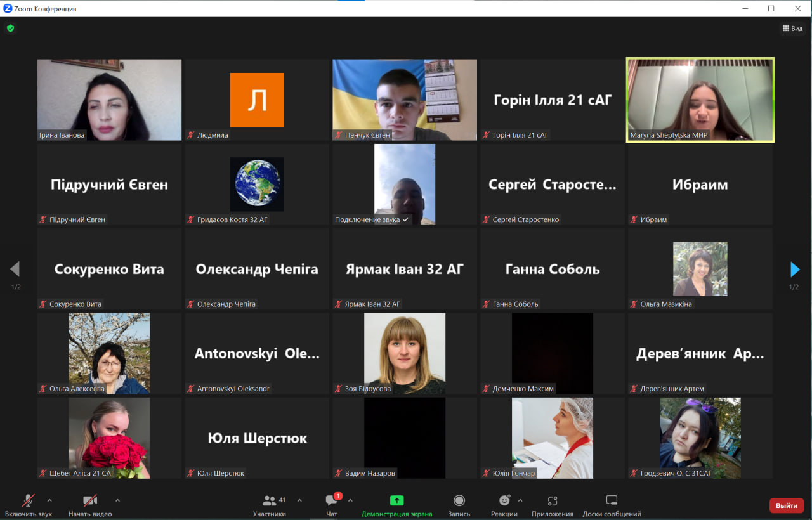Click muted mic icon beside Сергей Старостенко
The height and width of the screenshot is (520, 812).
click(x=487, y=219)
